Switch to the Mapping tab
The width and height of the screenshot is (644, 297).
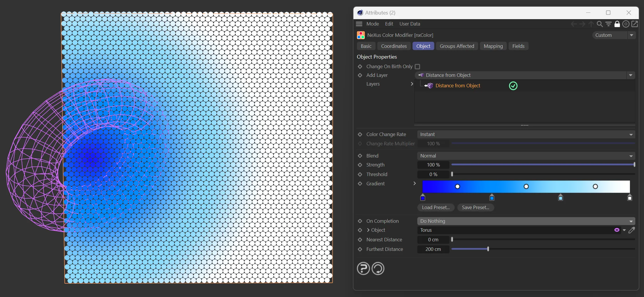pos(493,46)
